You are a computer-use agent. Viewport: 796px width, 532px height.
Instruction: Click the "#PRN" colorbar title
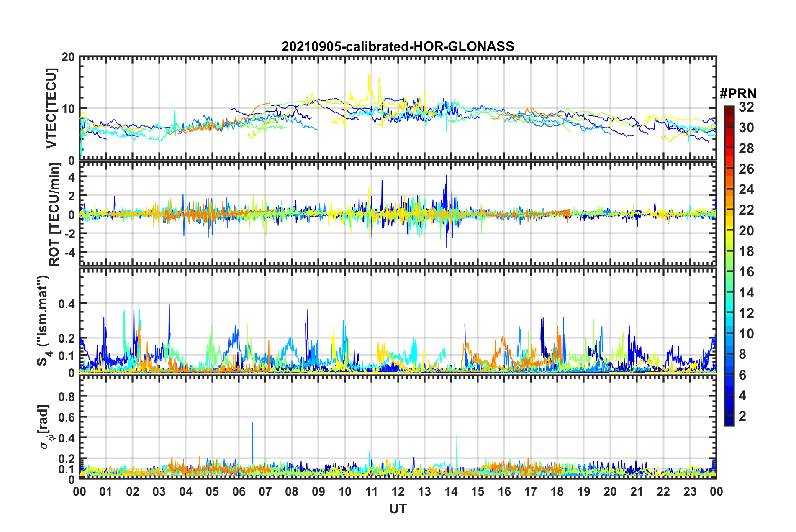pos(738,93)
